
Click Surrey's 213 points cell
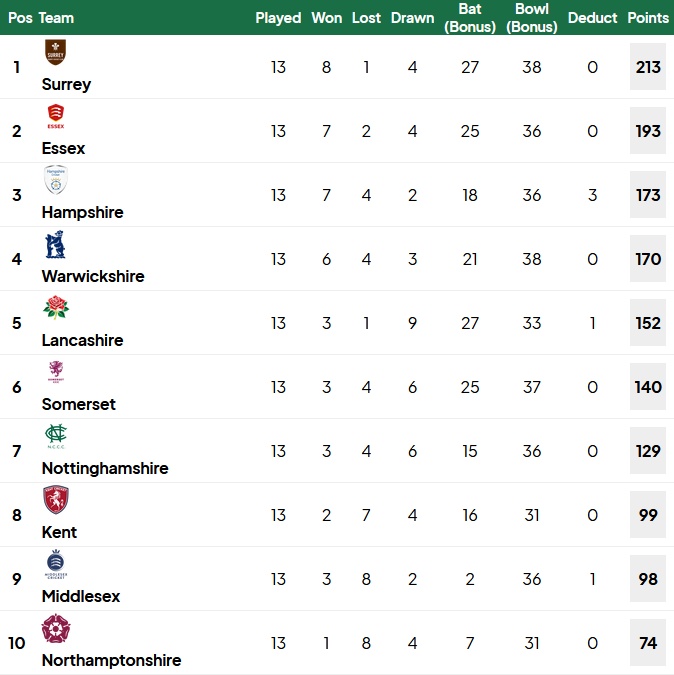pyautogui.click(x=648, y=67)
